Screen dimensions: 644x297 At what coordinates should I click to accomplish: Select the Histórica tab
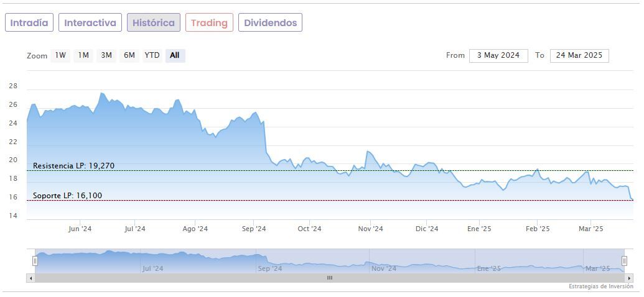pyautogui.click(x=154, y=23)
